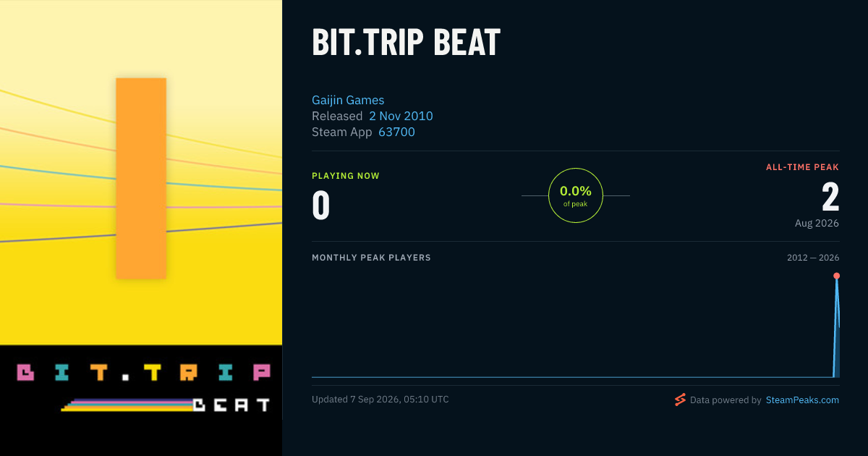868x456 pixels.
Task: Click the orange paddle in cover art
Action: click(141, 178)
